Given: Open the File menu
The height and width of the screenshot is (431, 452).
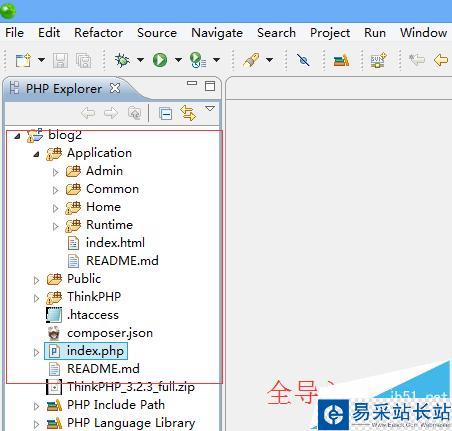Looking at the screenshot, I should 14,33.
